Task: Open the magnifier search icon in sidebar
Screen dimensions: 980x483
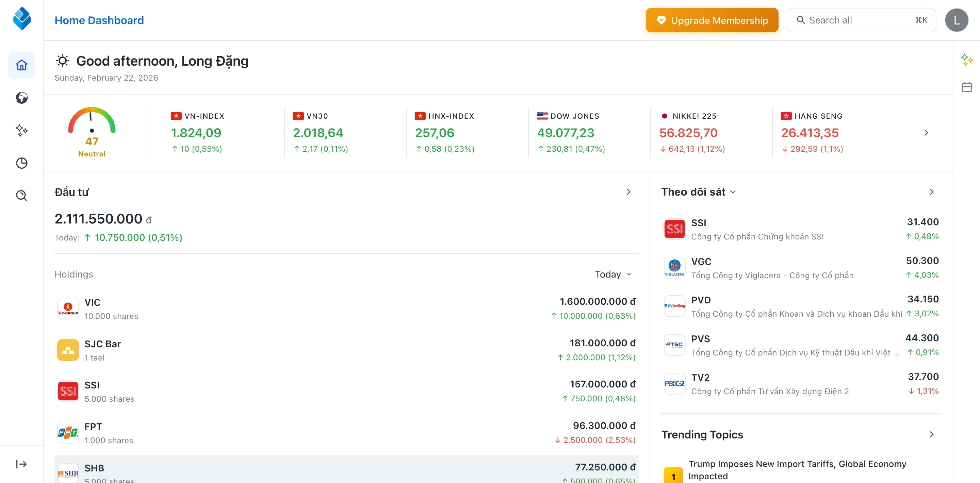Action: click(22, 195)
